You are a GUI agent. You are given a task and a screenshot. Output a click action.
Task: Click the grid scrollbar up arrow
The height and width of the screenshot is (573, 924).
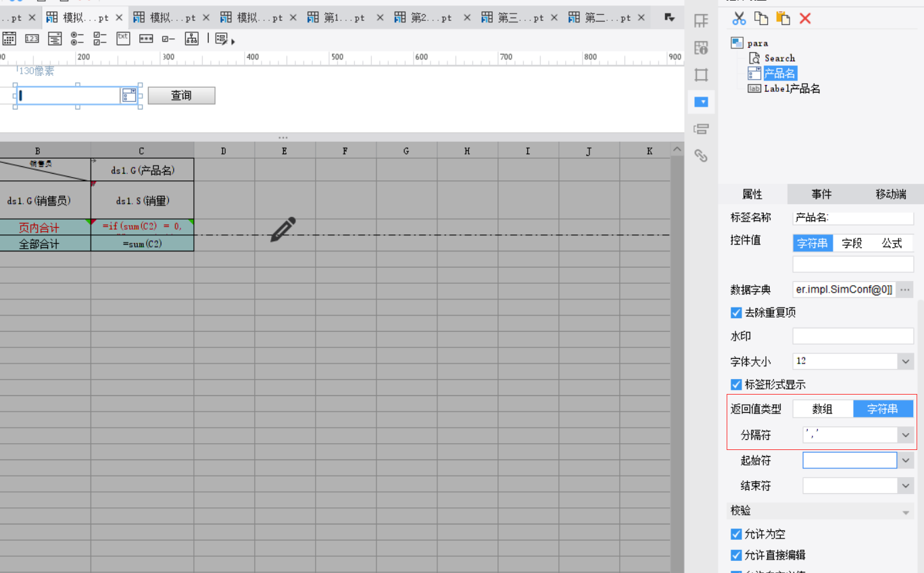click(x=677, y=149)
